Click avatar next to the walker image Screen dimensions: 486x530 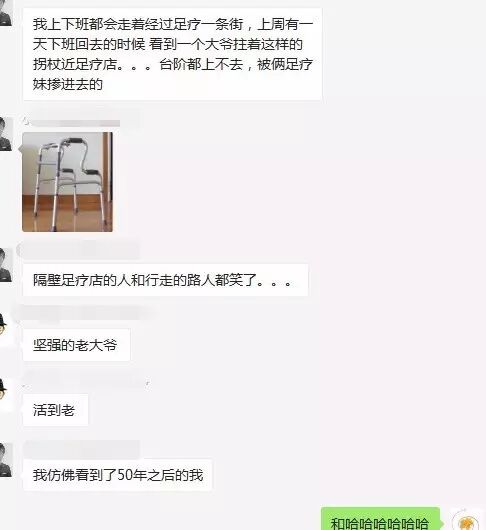pos(6,134)
